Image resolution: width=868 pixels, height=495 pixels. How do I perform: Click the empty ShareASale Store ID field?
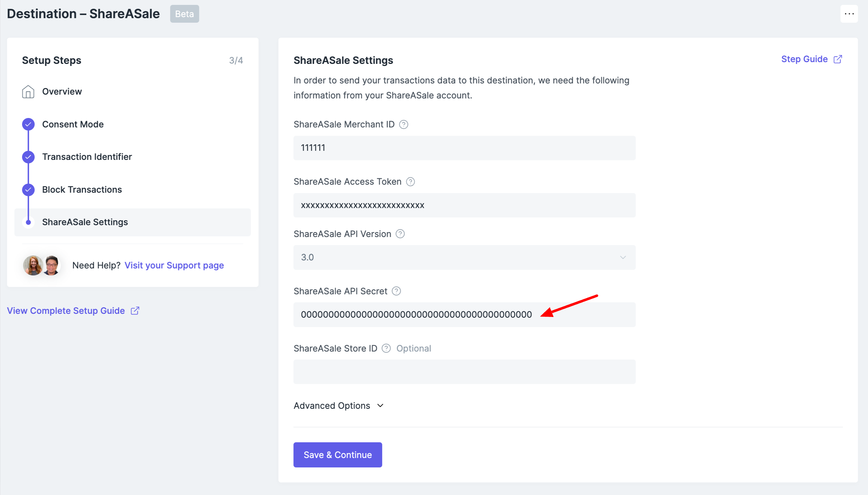464,372
